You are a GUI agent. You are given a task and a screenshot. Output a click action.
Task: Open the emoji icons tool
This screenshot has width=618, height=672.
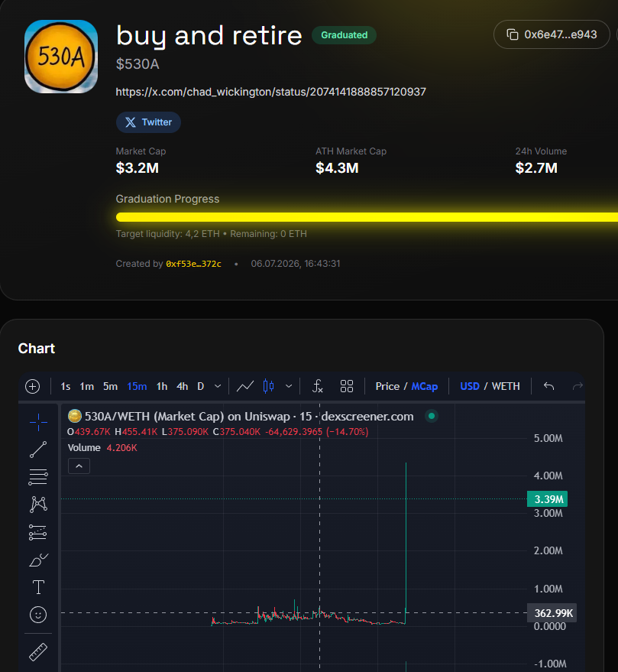tap(38, 615)
